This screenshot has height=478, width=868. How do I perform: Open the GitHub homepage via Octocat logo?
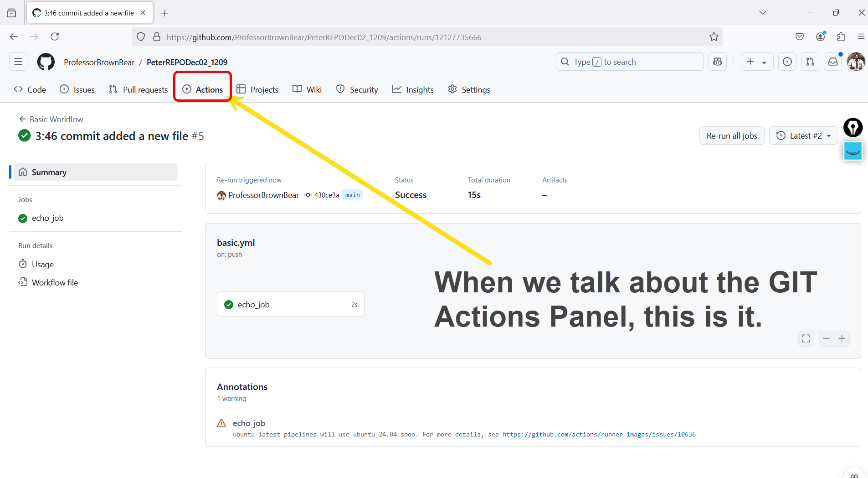46,62
